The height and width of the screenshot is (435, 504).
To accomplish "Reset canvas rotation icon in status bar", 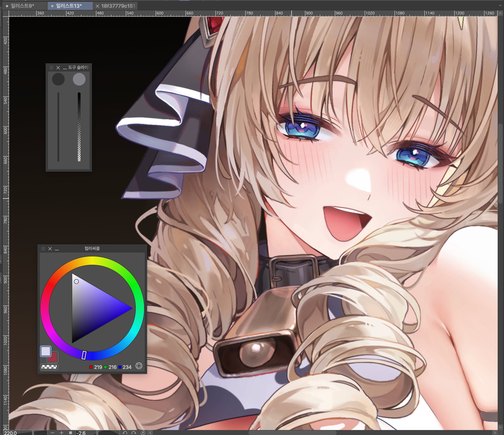I will coord(143,433).
